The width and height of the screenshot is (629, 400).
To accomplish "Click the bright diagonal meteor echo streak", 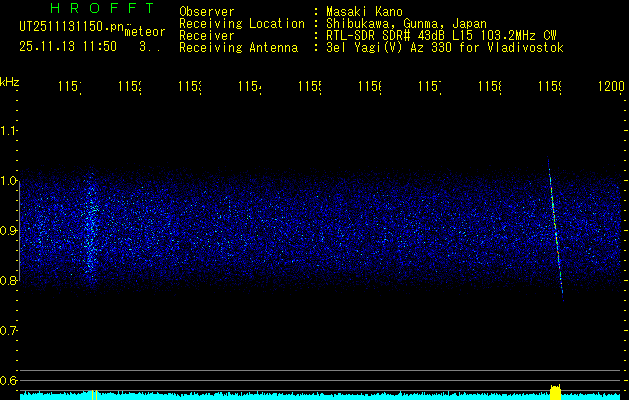I will pyautogui.click(x=555, y=225).
